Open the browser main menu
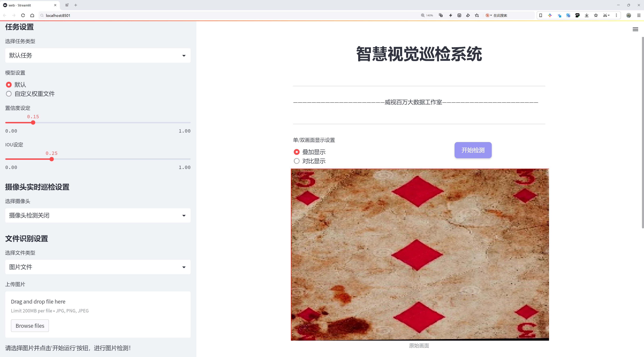644x357 pixels. coord(639,15)
